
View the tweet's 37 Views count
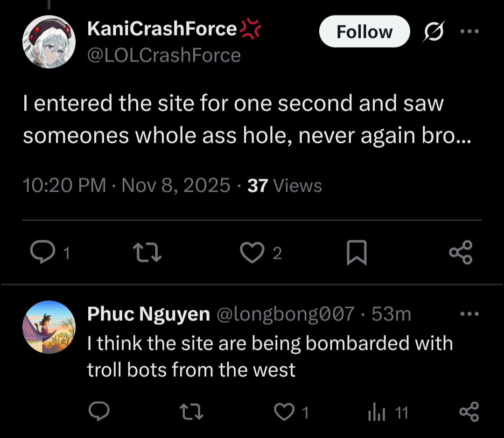click(x=284, y=186)
